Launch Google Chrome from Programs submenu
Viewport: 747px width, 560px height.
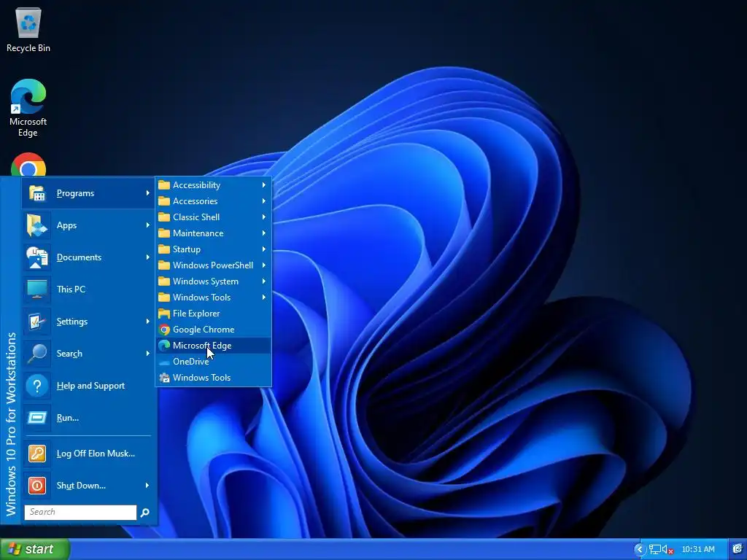coord(214,330)
